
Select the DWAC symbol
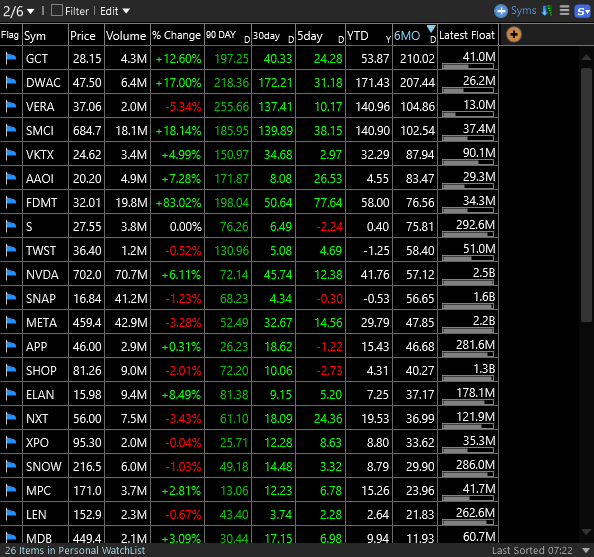tap(43, 83)
